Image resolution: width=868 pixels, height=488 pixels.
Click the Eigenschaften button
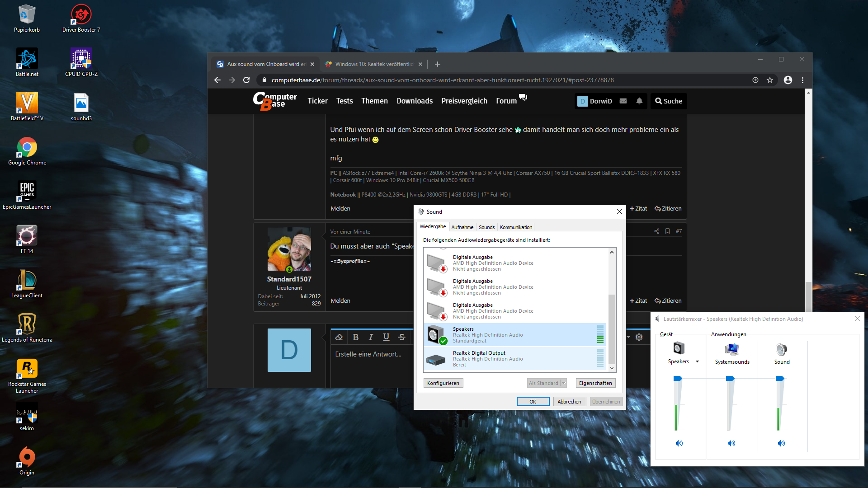595,383
